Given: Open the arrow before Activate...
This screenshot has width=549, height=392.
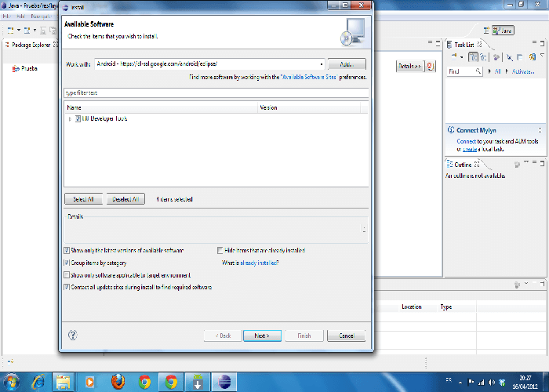Looking at the screenshot, I should [x=507, y=71].
